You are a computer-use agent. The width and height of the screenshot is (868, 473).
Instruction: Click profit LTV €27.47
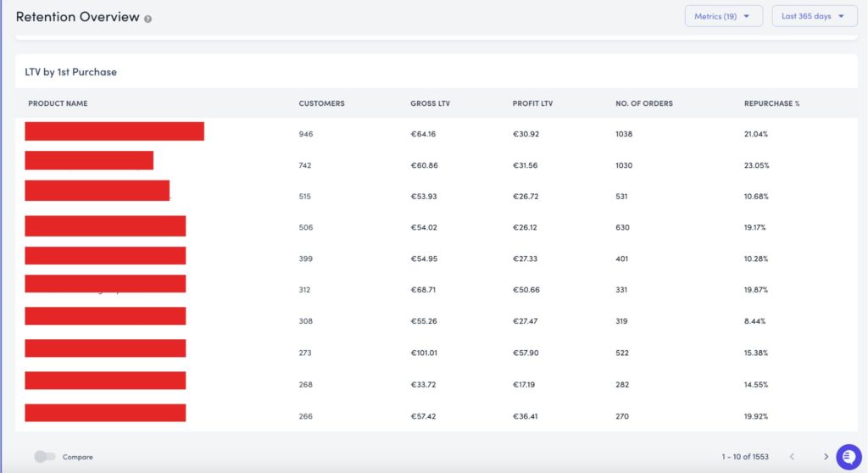coord(525,320)
